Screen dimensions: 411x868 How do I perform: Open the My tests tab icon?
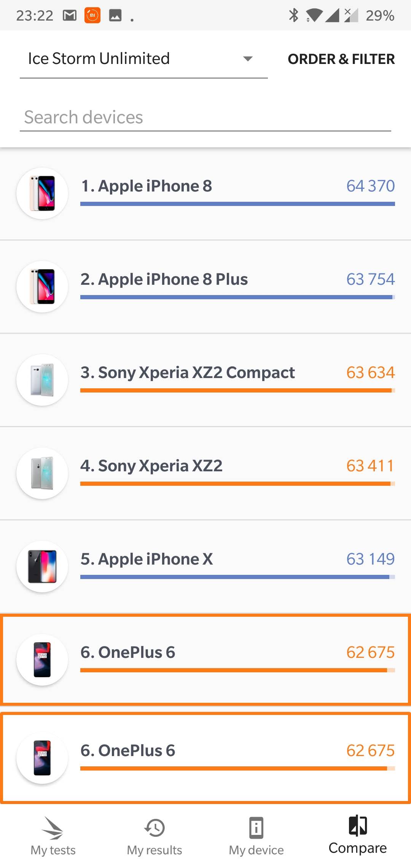[x=53, y=828]
